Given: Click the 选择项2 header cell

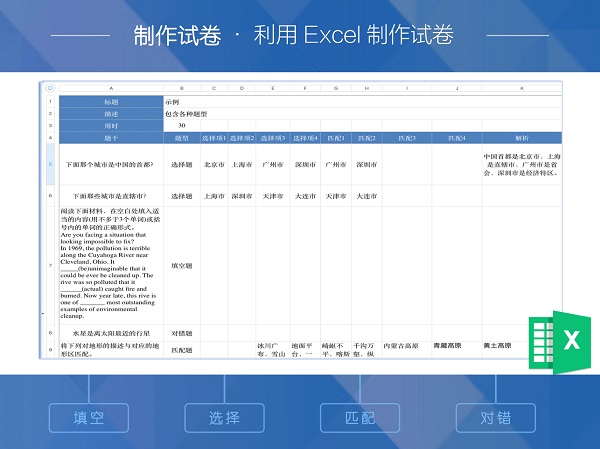Looking at the screenshot, I should (242, 138).
